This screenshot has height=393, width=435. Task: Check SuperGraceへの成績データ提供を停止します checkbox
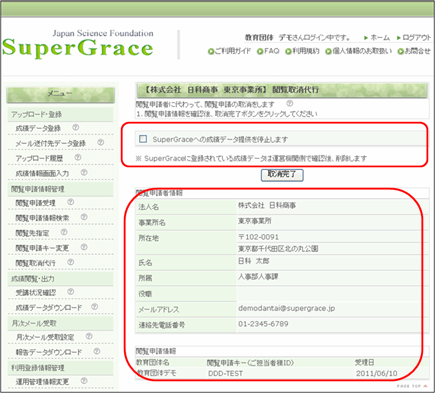pyautogui.click(x=143, y=139)
